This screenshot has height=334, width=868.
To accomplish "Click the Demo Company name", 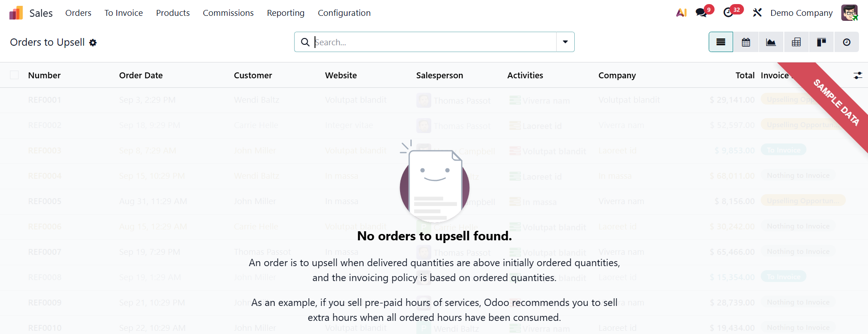I will pyautogui.click(x=801, y=13).
